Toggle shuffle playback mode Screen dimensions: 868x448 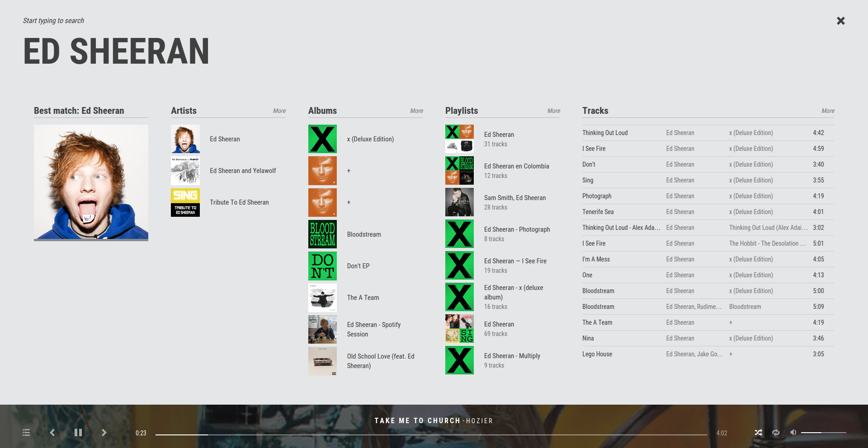(x=758, y=433)
